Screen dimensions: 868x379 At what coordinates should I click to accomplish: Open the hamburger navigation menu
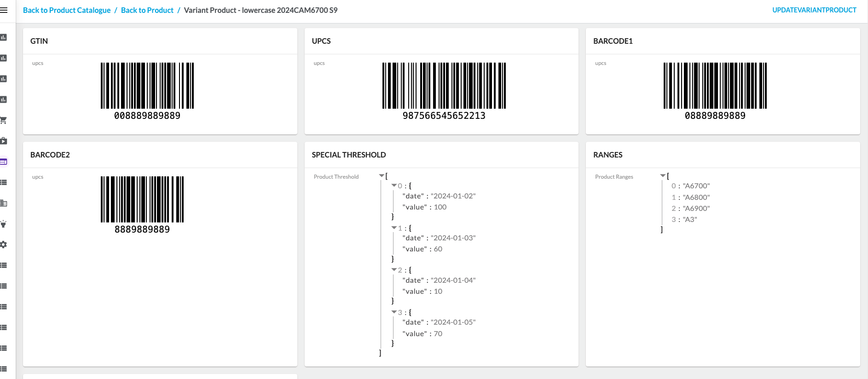tap(4, 10)
